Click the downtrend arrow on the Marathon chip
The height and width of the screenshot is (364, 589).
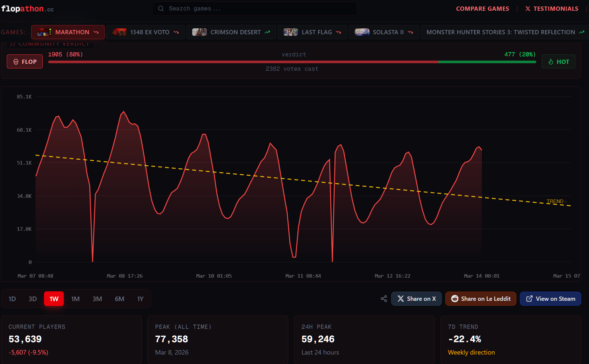click(x=96, y=32)
